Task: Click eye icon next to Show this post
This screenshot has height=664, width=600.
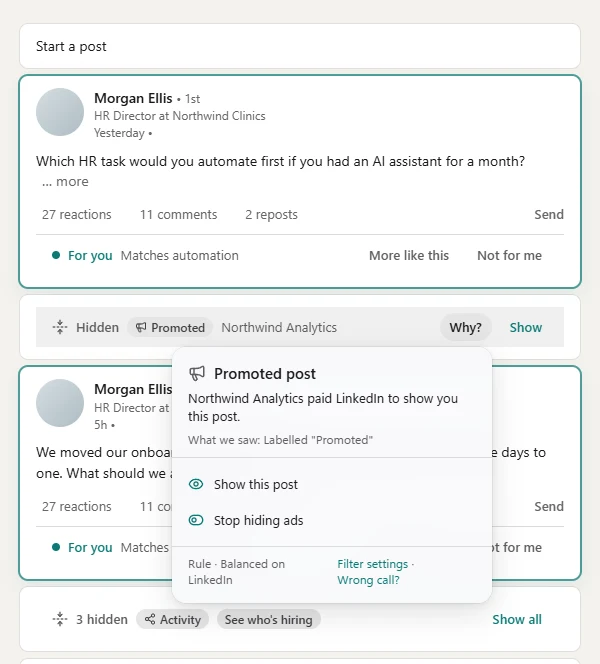Action: click(x=196, y=484)
